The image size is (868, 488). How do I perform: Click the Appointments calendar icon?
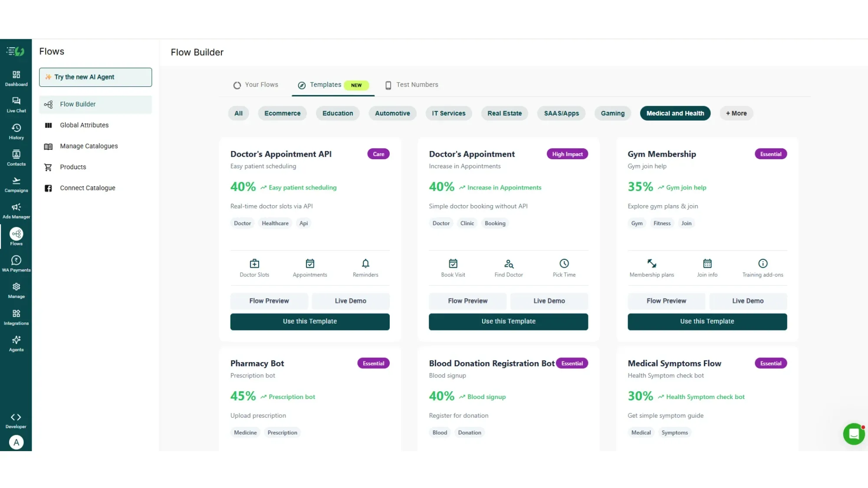[310, 263]
